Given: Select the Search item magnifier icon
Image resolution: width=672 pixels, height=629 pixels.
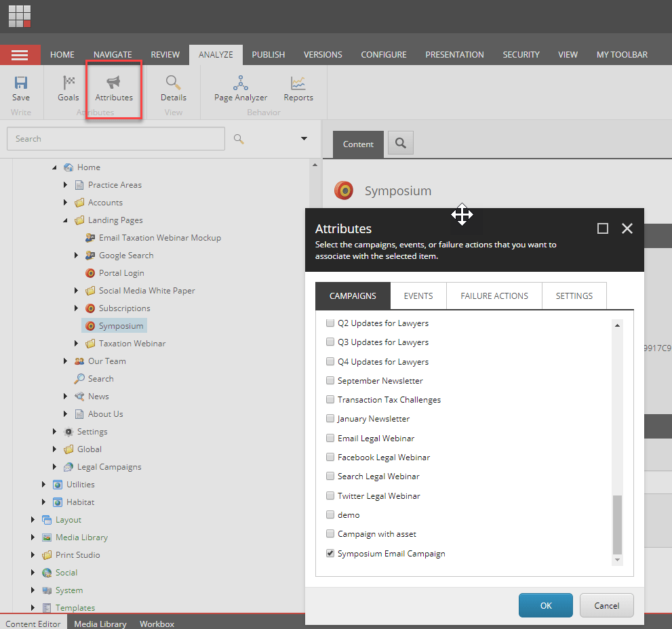Looking at the screenshot, I should 79,379.
